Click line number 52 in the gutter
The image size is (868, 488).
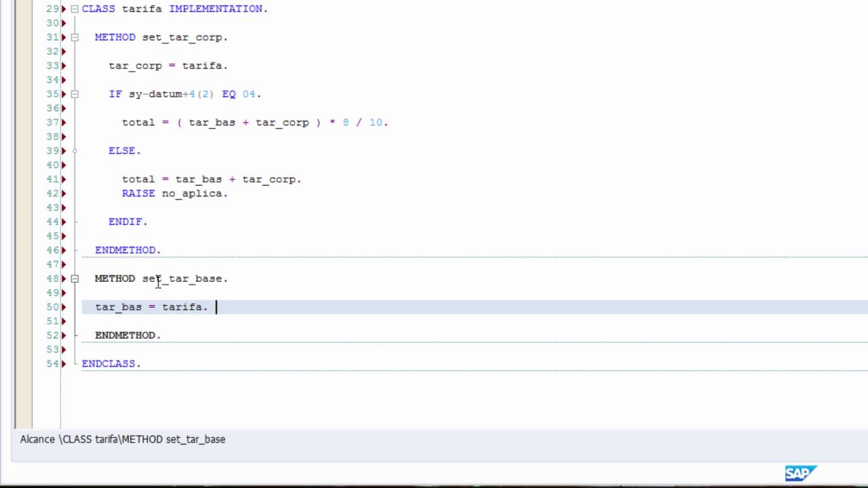53,335
